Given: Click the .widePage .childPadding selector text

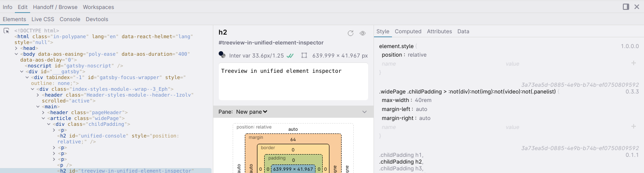Looking at the screenshot, I should pyautogui.click(x=467, y=92).
